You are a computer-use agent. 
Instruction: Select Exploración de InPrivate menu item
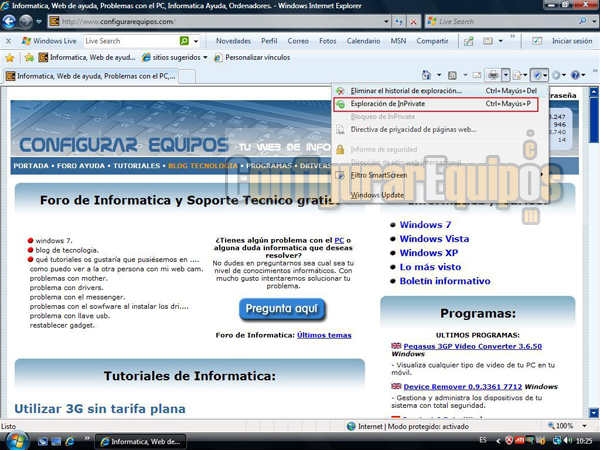pyautogui.click(x=436, y=104)
